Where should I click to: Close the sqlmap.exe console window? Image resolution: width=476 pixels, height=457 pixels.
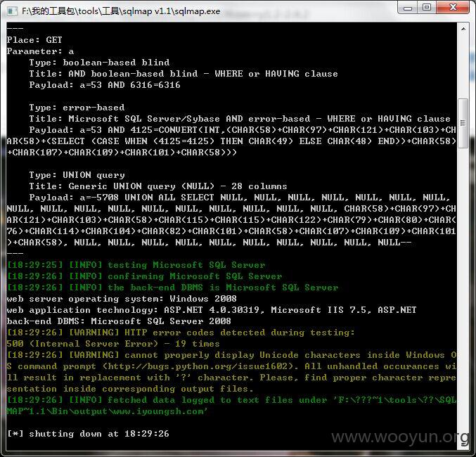coord(453,7)
